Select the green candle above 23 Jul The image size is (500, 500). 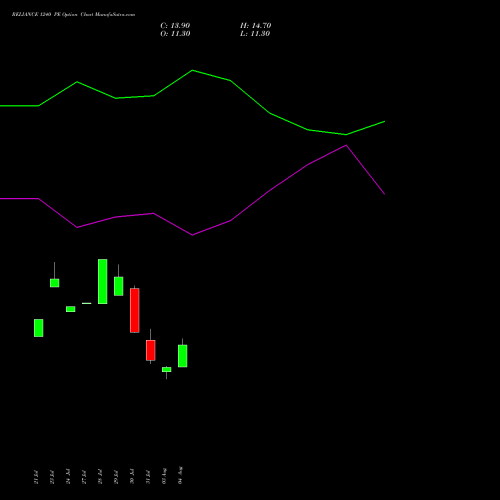point(55,283)
